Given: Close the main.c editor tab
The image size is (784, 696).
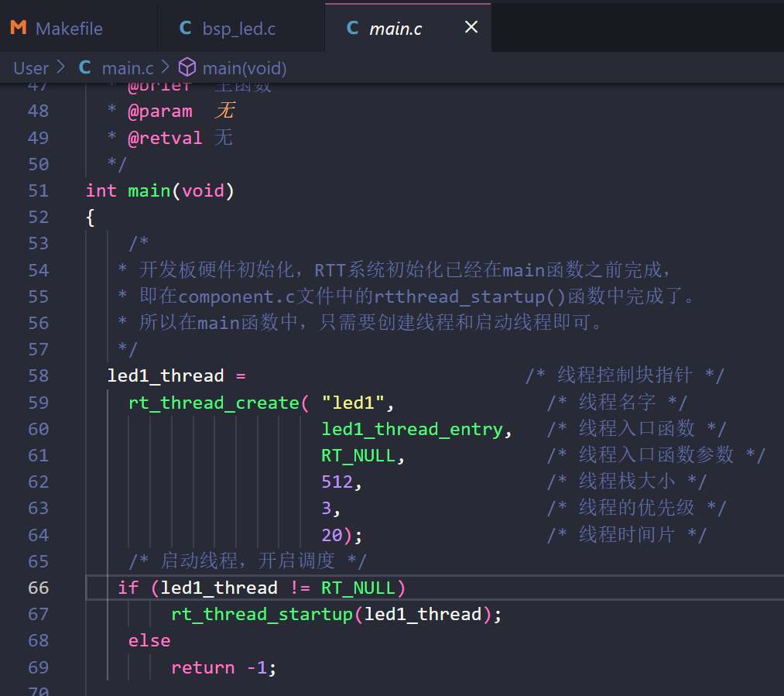Looking at the screenshot, I should click(471, 28).
